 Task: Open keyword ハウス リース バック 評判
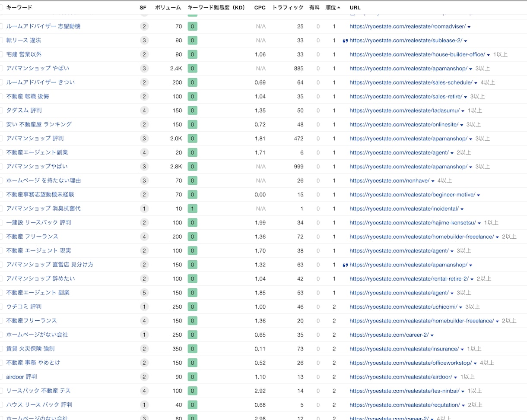click(39, 405)
